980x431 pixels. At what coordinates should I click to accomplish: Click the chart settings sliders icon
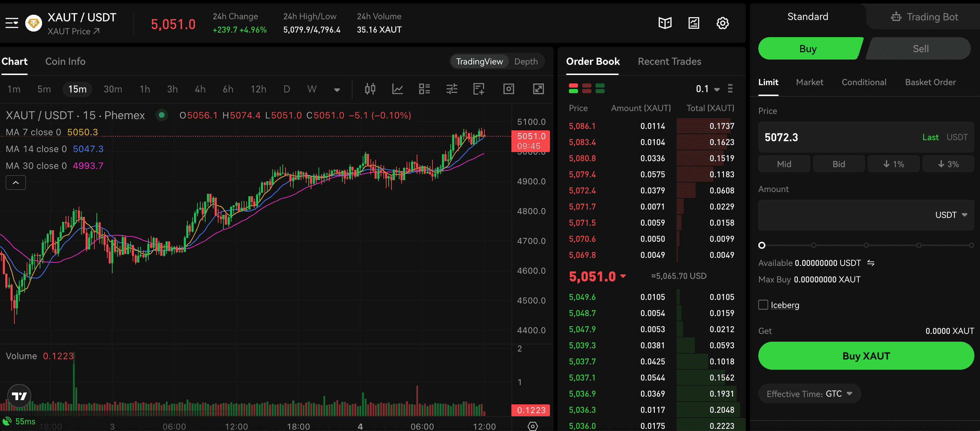451,89
